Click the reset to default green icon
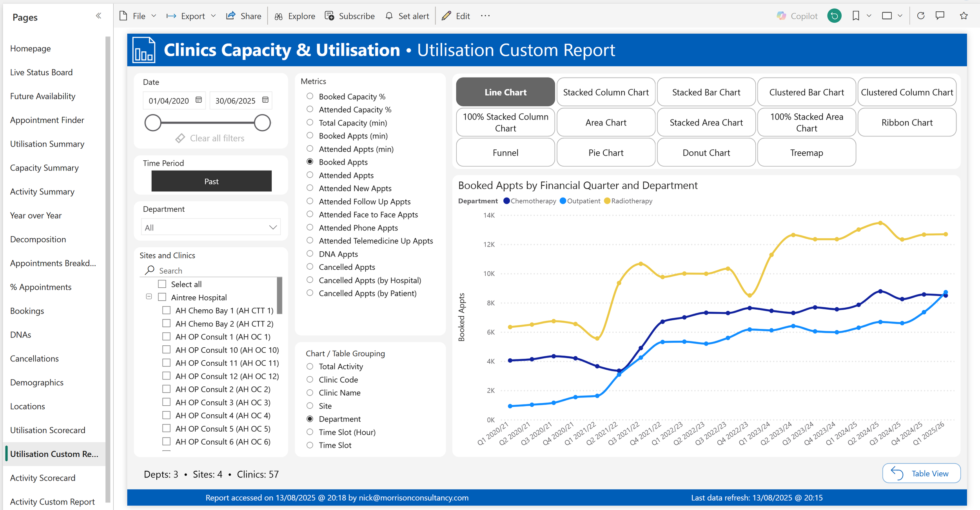The width and height of the screenshot is (980, 510). [x=834, y=16]
